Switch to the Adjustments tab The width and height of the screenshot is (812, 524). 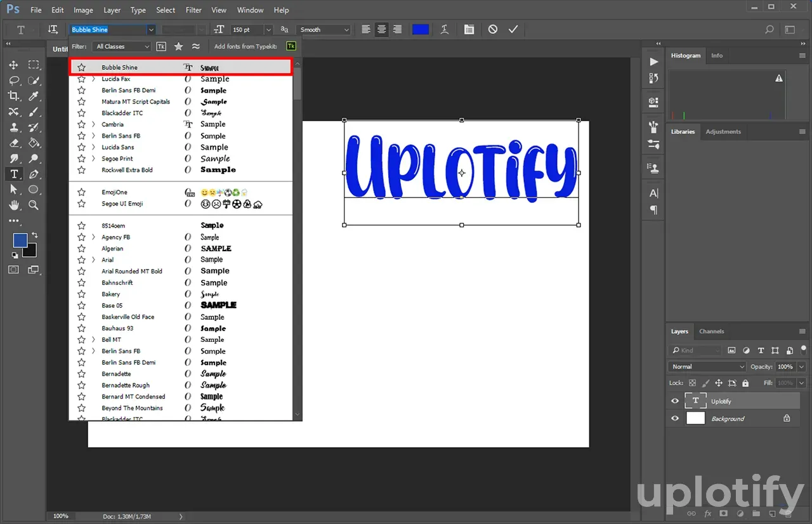click(x=723, y=131)
